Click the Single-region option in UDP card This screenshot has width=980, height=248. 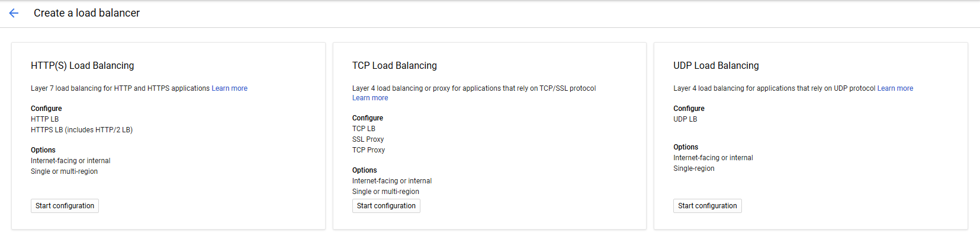click(693, 168)
